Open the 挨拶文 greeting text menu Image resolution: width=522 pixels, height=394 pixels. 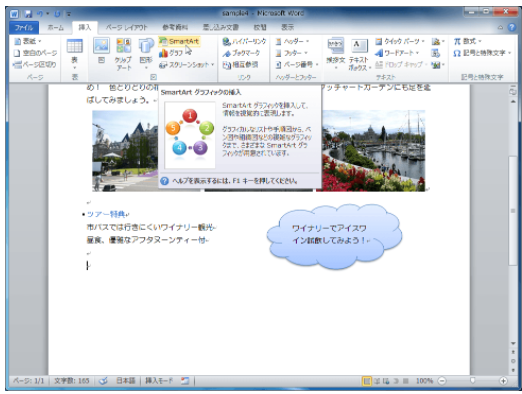point(335,54)
